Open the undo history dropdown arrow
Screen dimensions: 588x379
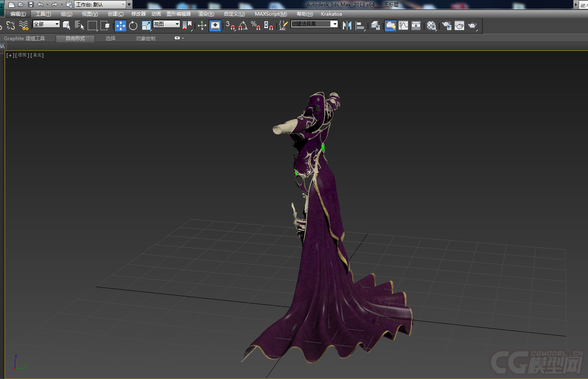click(47, 4)
